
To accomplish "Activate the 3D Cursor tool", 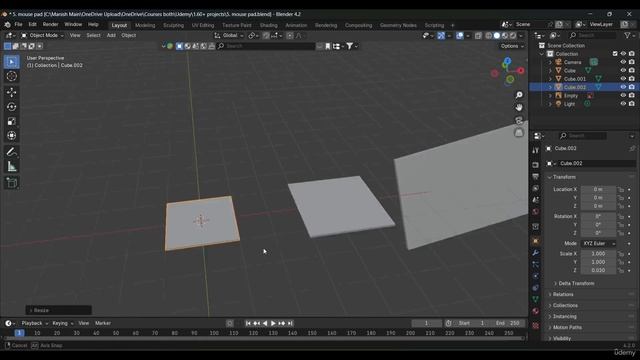I will pyautogui.click(x=11, y=76).
